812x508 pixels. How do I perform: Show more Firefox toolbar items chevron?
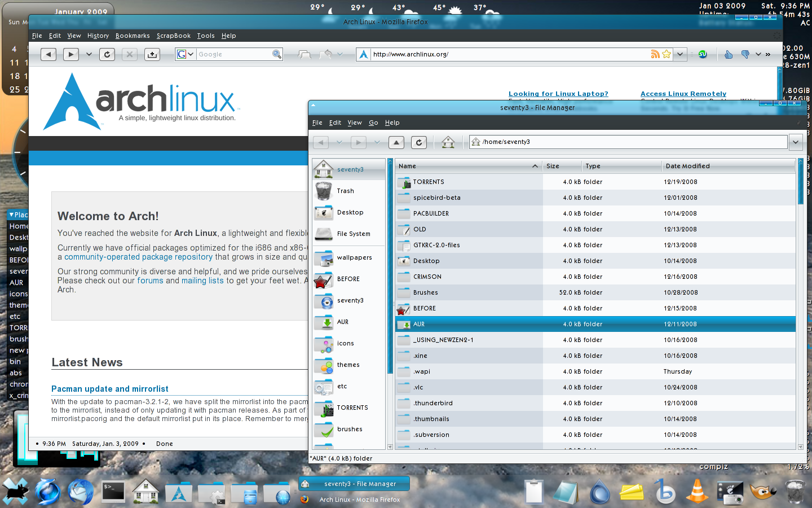(x=767, y=54)
